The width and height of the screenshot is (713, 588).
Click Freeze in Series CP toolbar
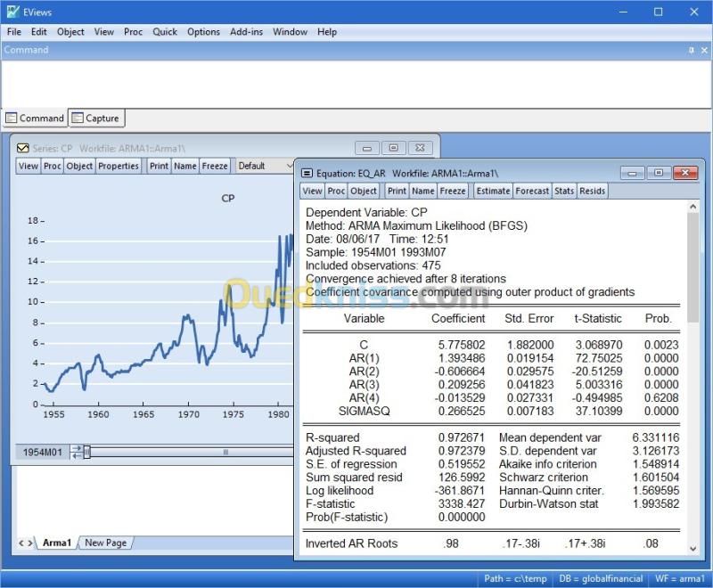(x=215, y=166)
